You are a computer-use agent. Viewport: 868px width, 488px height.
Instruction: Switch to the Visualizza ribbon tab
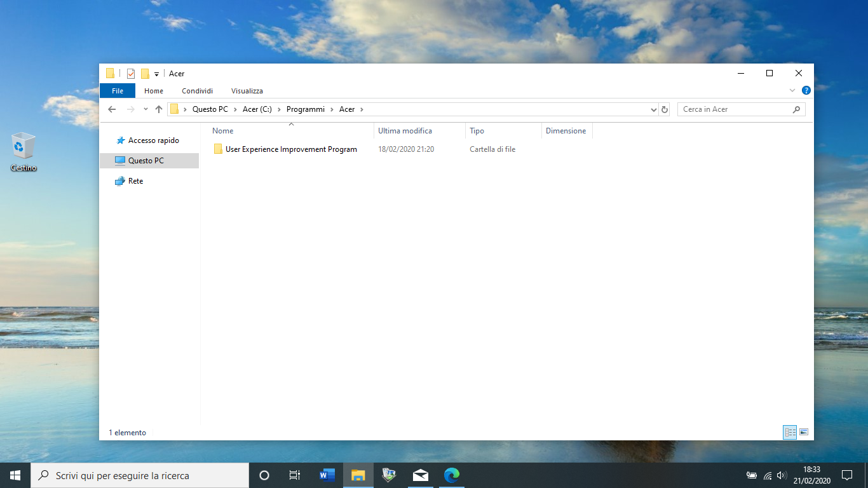247,90
